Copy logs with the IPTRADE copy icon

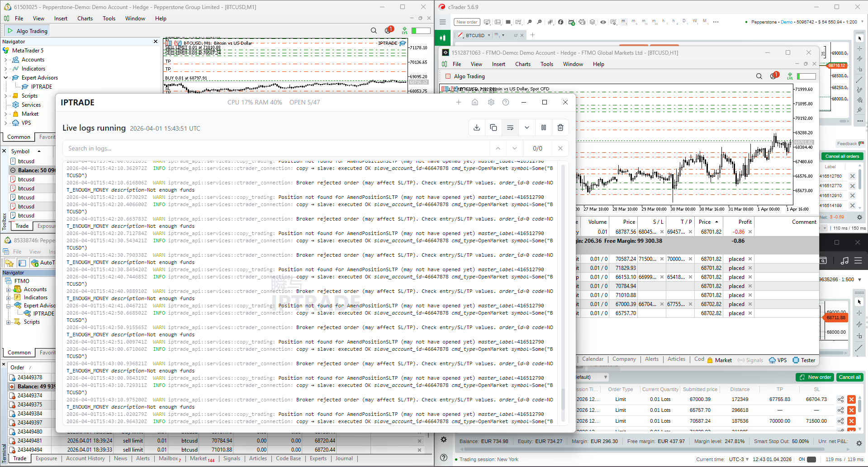tap(493, 128)
